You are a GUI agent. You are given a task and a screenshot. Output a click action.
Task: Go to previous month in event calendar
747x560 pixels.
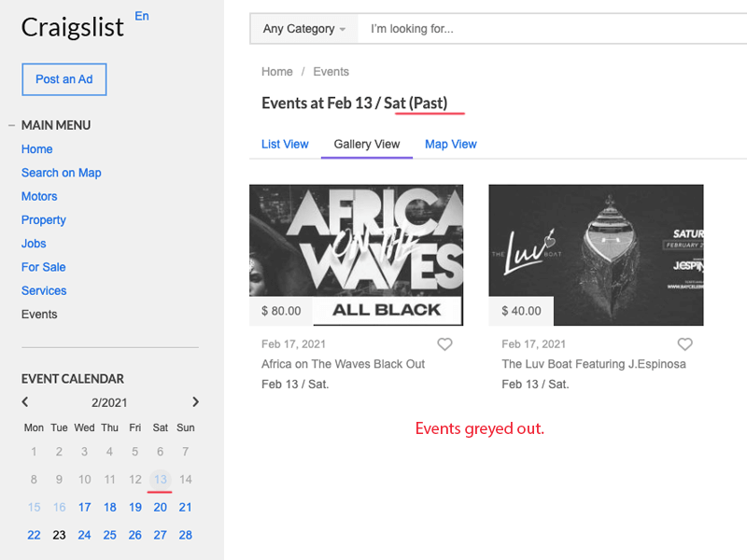25,402
